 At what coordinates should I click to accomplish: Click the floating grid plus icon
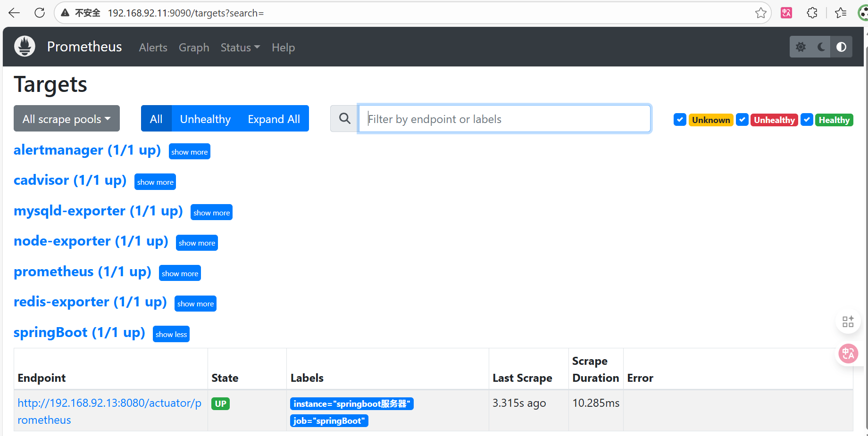pyautogui.click(x=848, y=321)
